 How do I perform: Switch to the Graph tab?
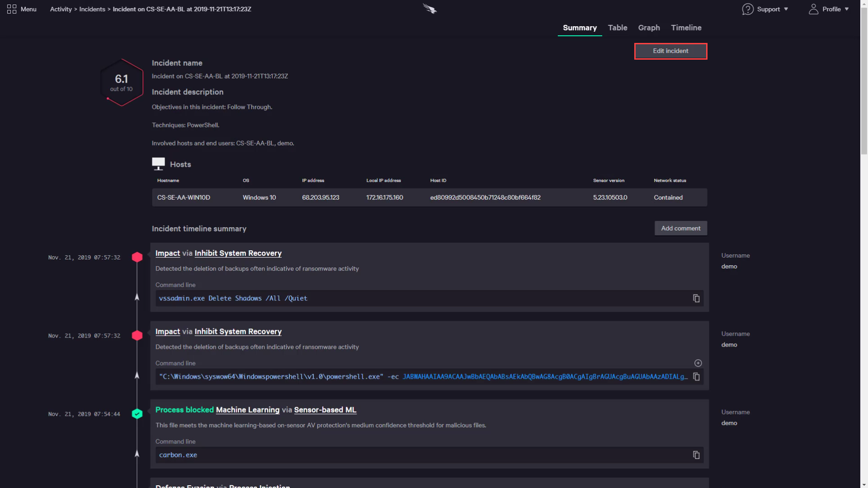(649, 28)
